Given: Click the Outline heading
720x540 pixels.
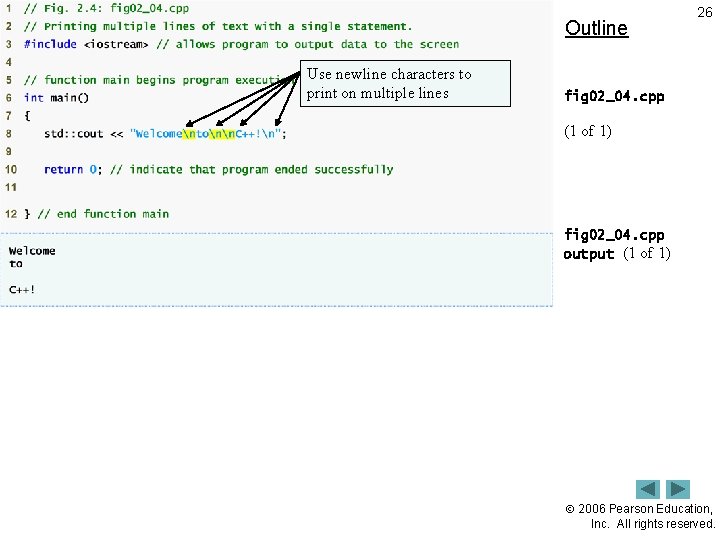Looking at the screenshot, I should click(x=596, y=28).
